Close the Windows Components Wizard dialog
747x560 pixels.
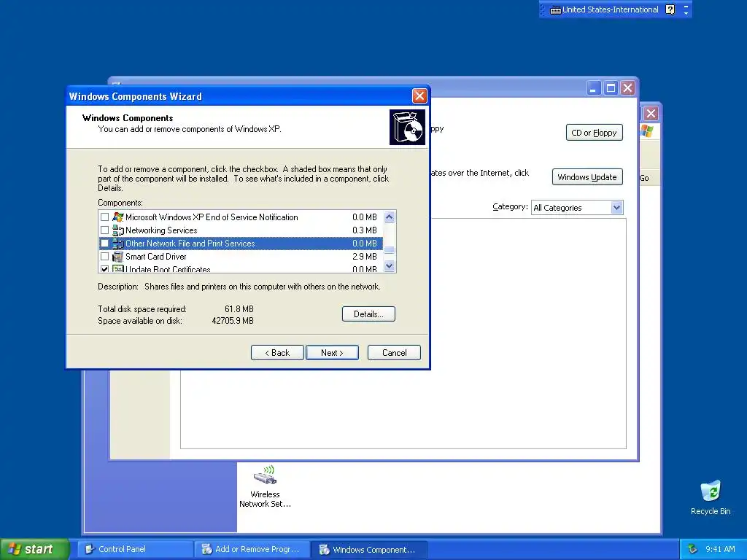pos(419,96)
